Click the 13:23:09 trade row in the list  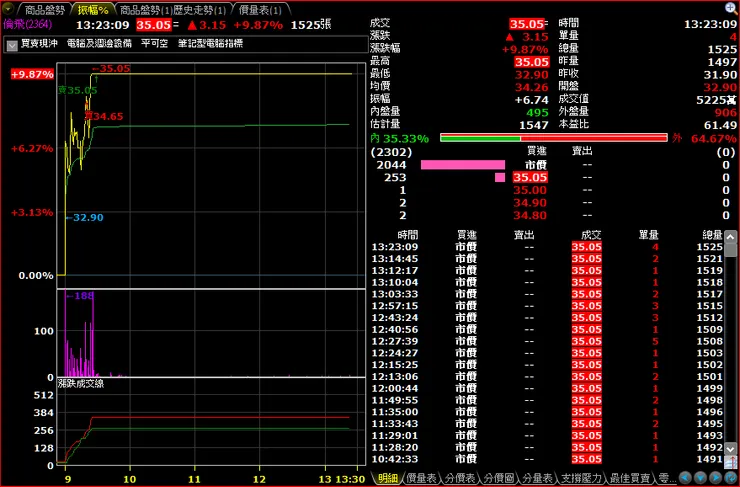click(547, 247)
